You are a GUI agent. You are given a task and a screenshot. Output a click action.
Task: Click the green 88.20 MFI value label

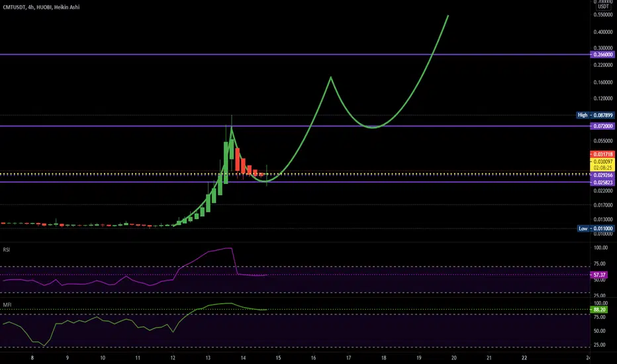click(x=599, y=310)
